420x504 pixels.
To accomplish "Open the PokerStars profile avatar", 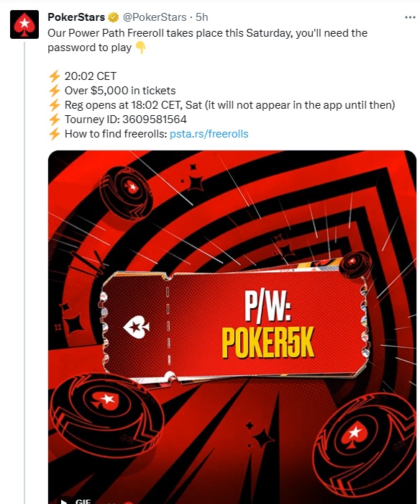I will tap(24, 24).
